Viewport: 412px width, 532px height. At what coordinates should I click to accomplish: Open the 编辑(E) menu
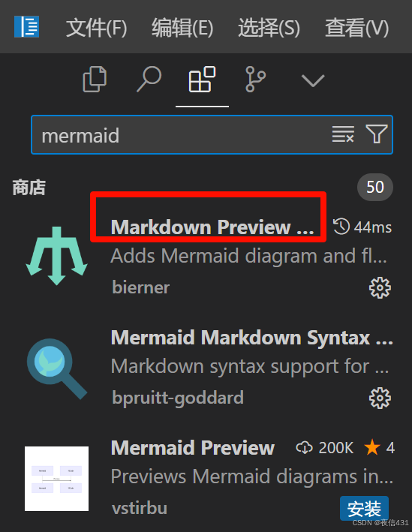pos(182,28)
